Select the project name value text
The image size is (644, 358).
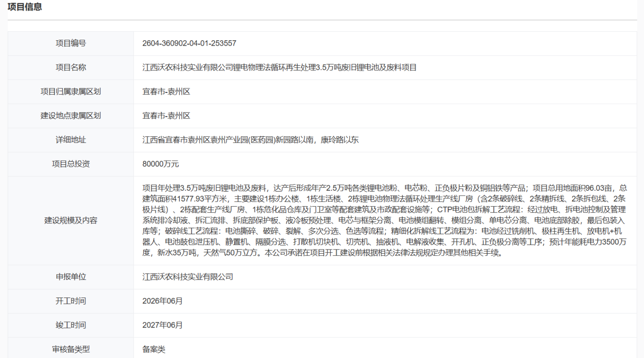(x=279, y=67)
